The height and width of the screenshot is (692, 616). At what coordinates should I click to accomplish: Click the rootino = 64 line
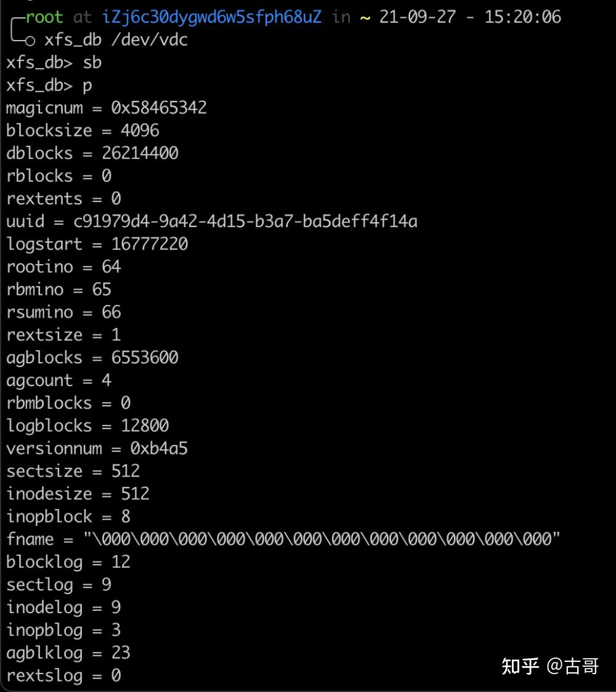(x=63, y=267)
